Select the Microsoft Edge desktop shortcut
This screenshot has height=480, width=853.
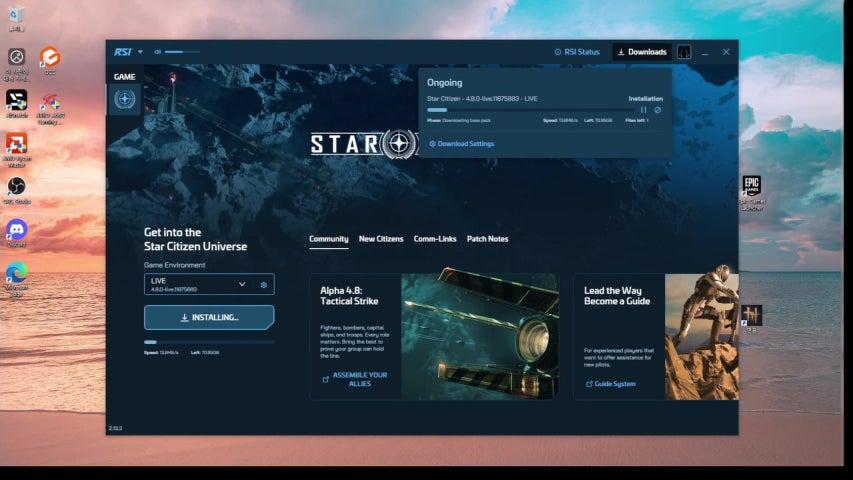(16, 279)
